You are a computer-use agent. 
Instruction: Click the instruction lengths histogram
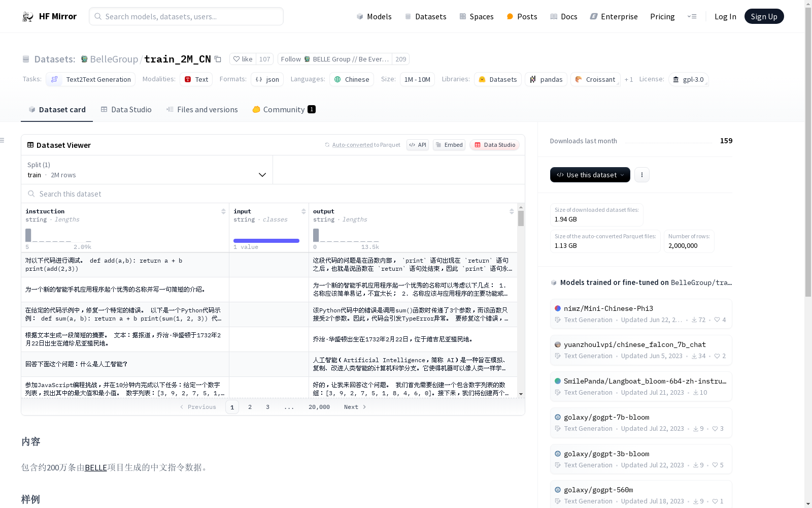pos(58,235)
